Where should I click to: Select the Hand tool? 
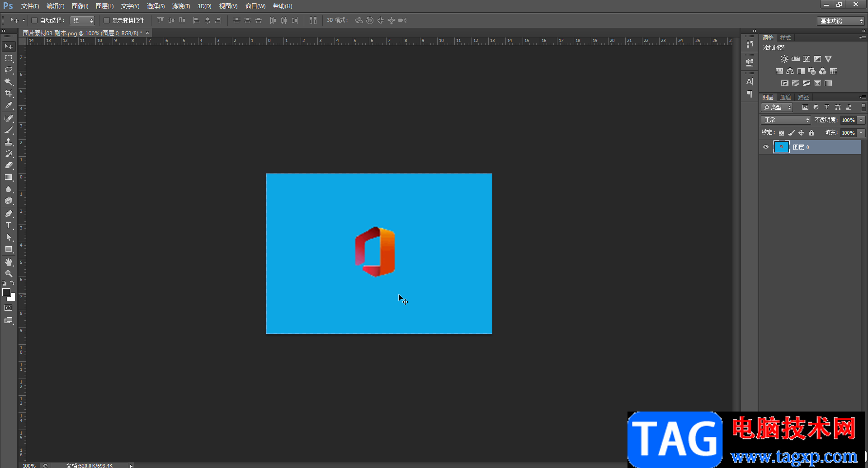point(9,262)
